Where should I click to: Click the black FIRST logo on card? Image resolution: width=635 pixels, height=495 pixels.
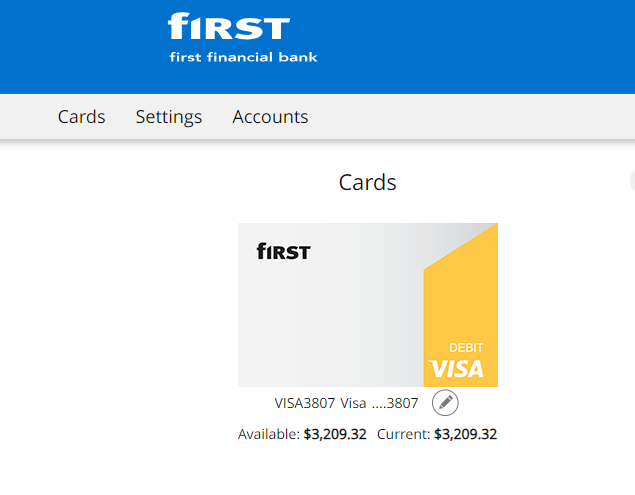(283, 251)
